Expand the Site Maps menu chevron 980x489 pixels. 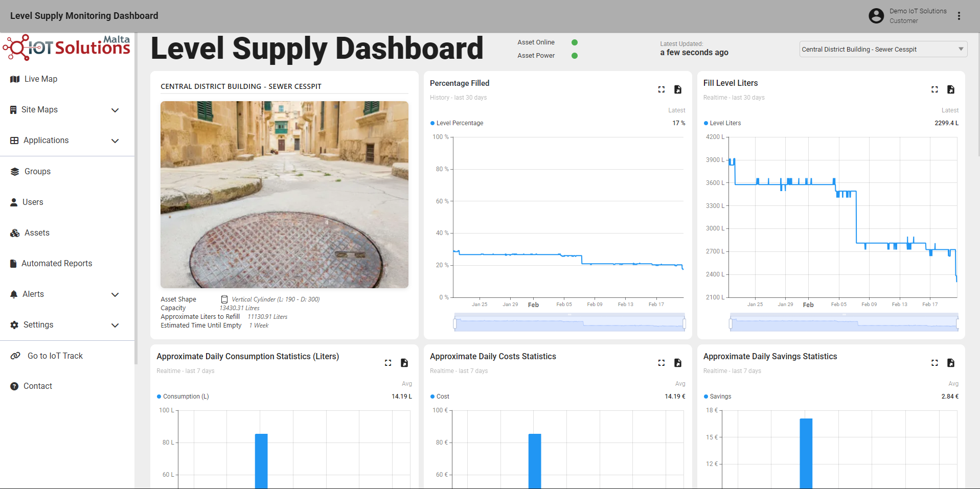click(x=115, y=110)
